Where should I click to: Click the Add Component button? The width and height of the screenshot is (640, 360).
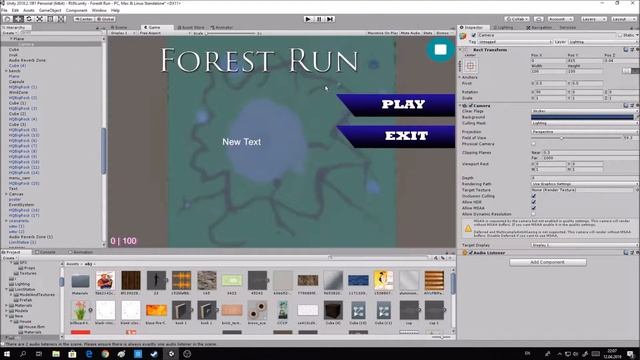tap(548, 262)
